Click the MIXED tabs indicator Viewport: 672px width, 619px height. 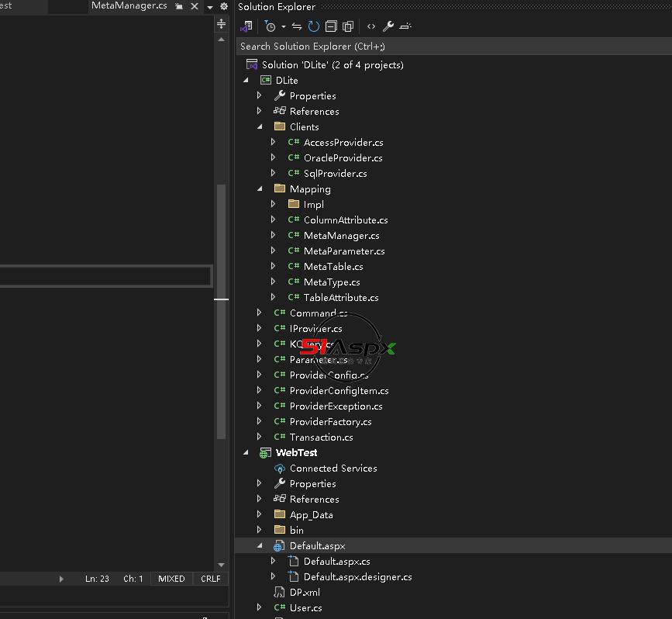[x=171, y=579]
